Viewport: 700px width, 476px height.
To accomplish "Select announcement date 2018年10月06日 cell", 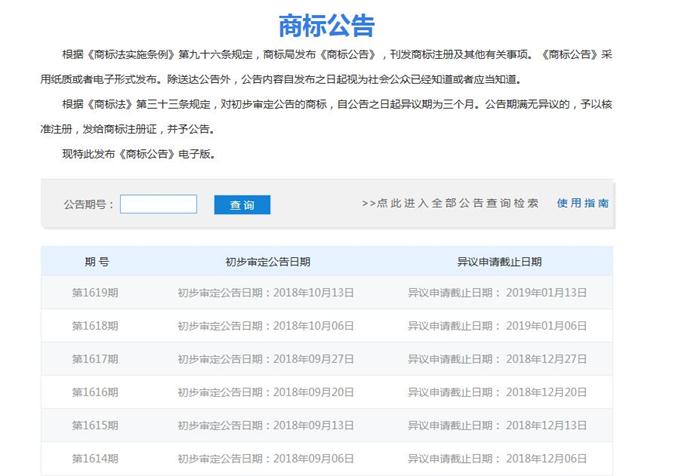I will (x=265, y=326).
